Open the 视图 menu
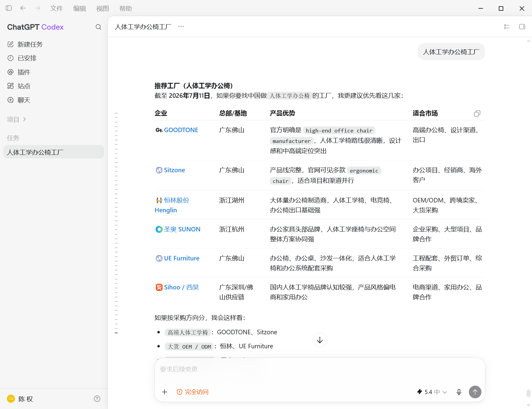Image resolution: width=532 pixels, height=409 pixels. tap(103, 8)
